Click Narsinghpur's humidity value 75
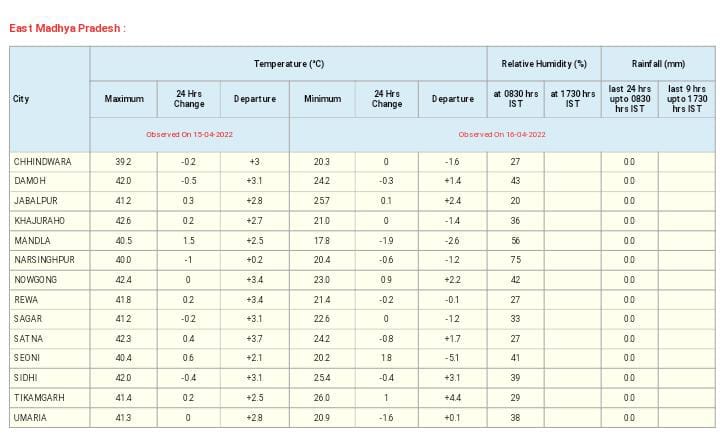Image resolution: width=720 pixels, height=442 pixels. tap(515, 260)
